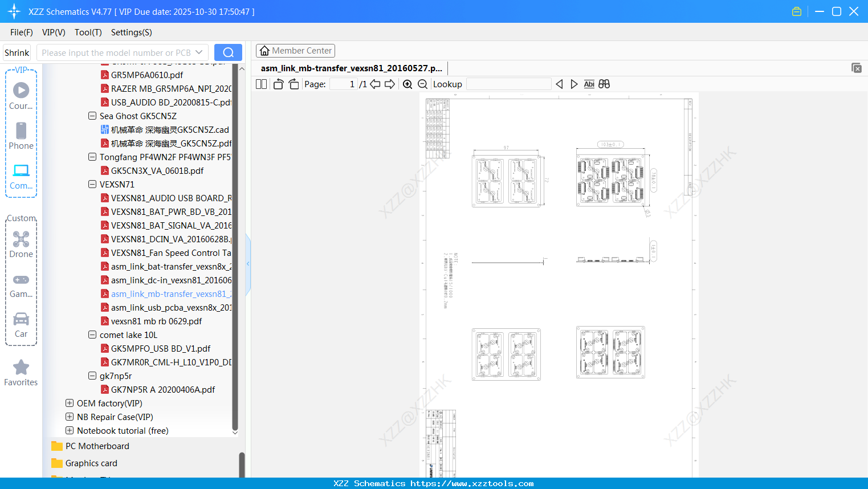Rotate the page clockwise

[294, 84]
